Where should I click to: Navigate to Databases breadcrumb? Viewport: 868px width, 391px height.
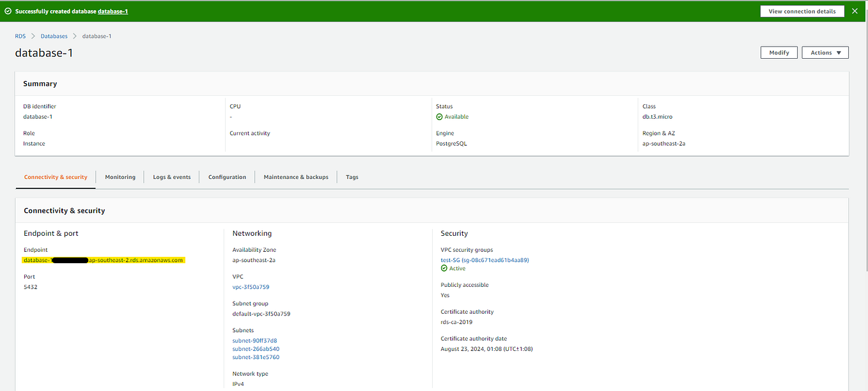pos(54,36)
